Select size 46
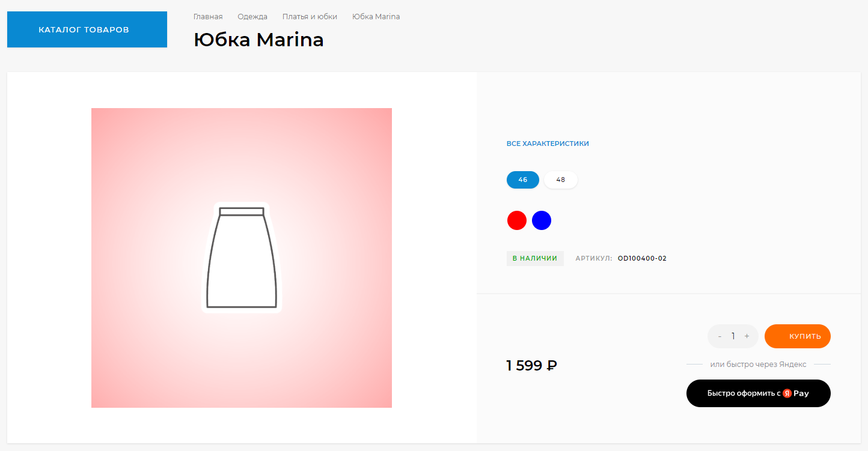 pyautogui.click(x=522, y=180)
